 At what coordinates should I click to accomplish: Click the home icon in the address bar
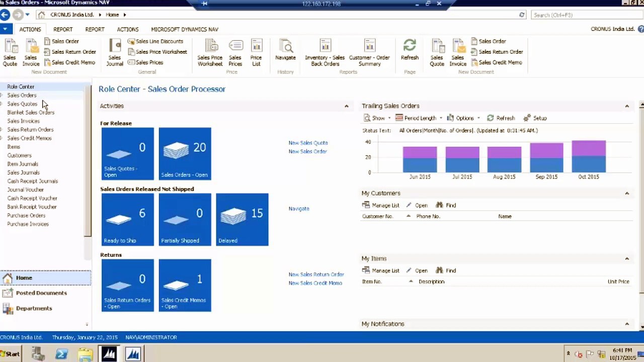pos(41,15)
